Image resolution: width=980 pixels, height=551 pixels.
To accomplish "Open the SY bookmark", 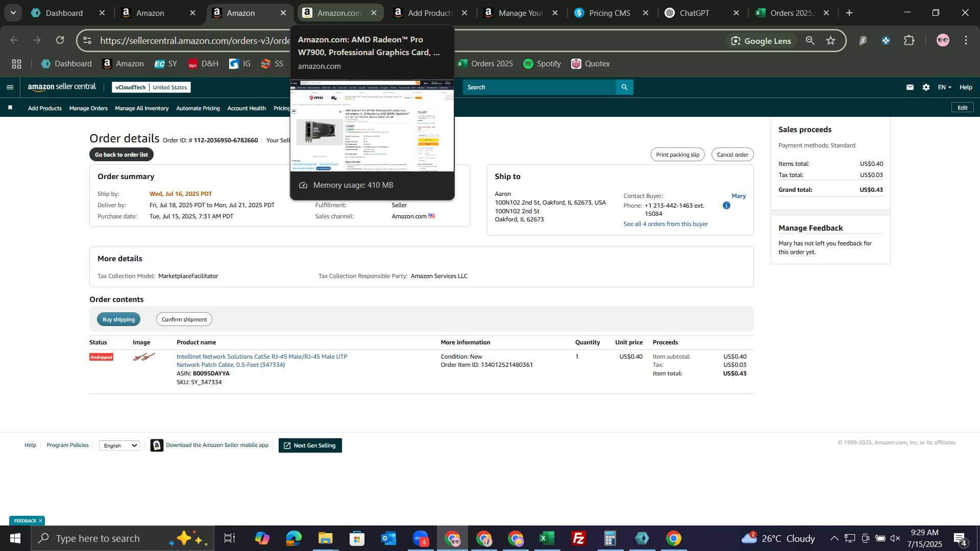I will 166,64.
